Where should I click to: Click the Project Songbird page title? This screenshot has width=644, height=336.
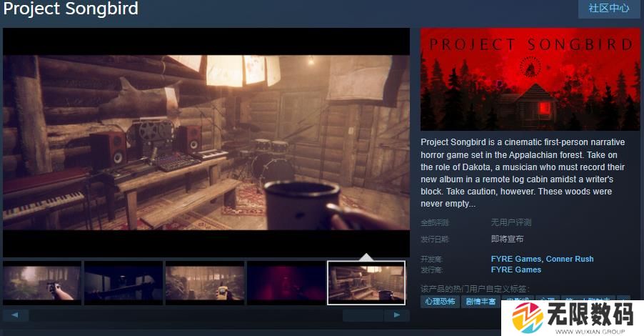[71, 9]
